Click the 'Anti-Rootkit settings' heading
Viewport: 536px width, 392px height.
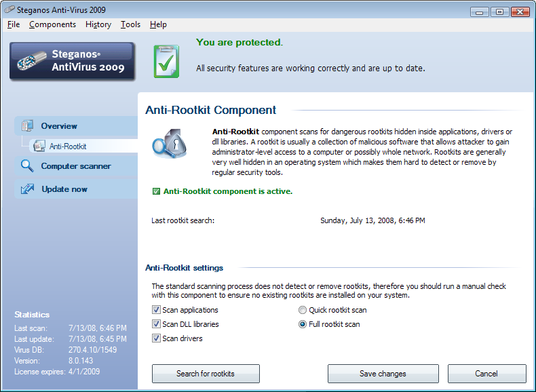click(185, 268)
